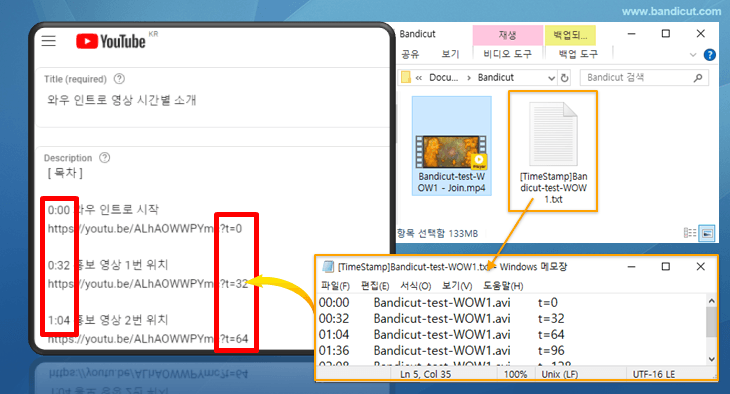Switch to details list view icon

[690, 232]
